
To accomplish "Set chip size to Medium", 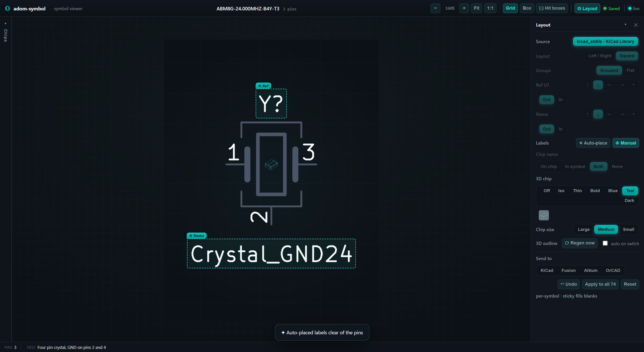I will click(x=606, y=229).
